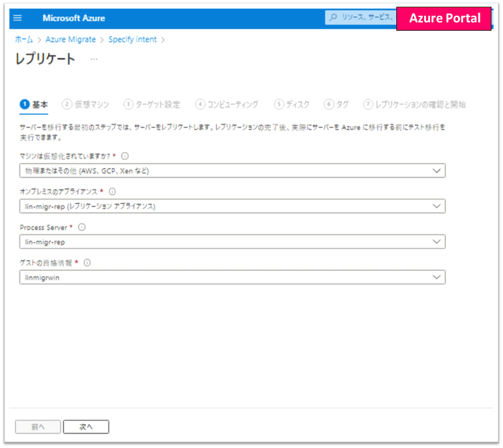Screen dimensions: 503x448
Task: Open the virtualization type dropdown
Action: pos(232,170)
